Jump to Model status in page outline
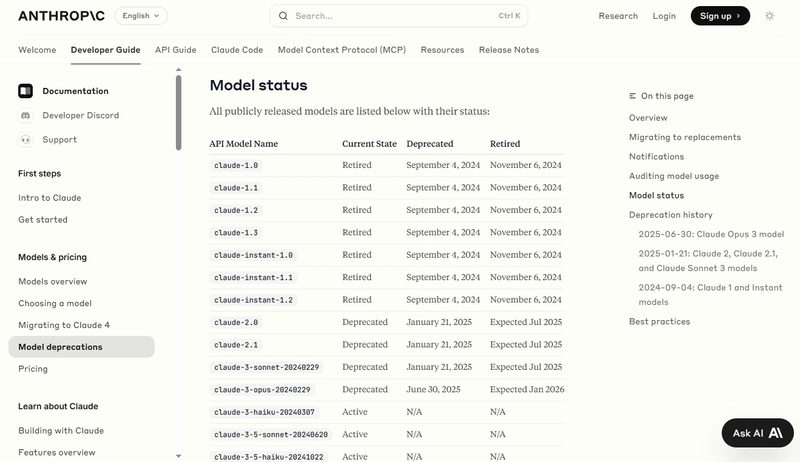800x462 pixels. click(x=656, y=195)
